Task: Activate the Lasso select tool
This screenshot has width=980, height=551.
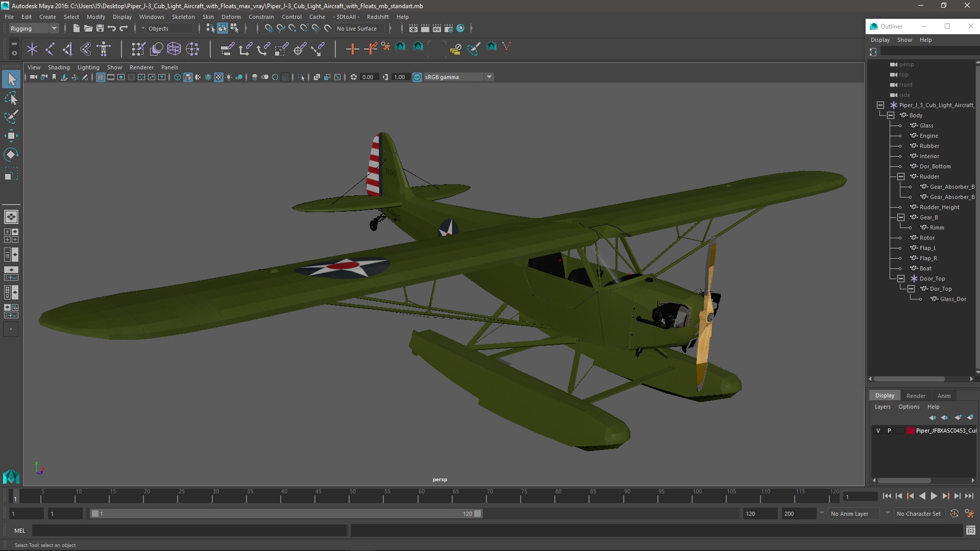Action: click(11, 98)
